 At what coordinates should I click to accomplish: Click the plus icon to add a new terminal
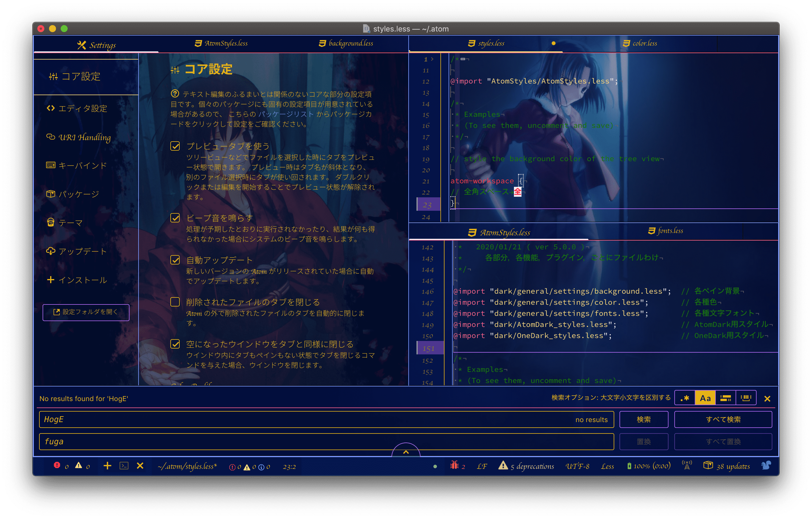pos(107,466)
